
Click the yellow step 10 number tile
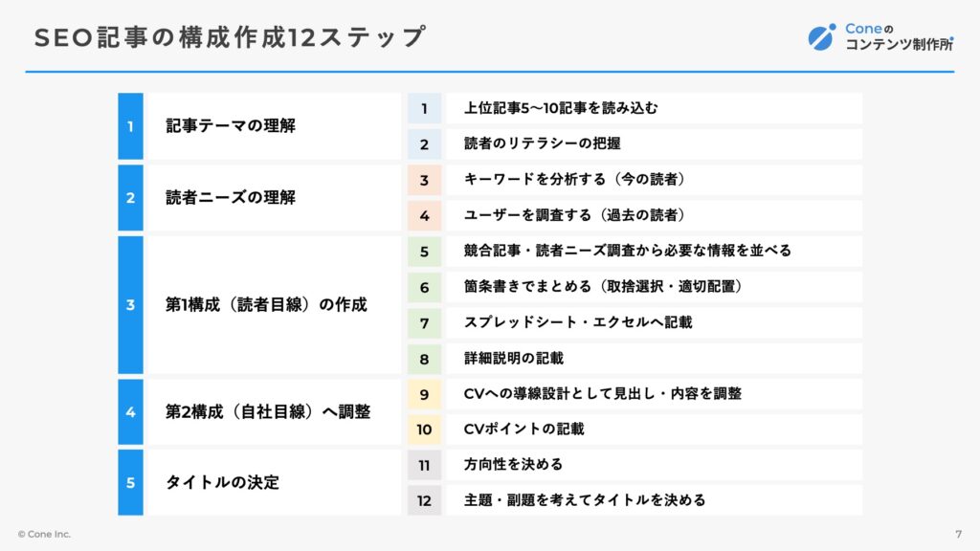[x=424, y=430]
